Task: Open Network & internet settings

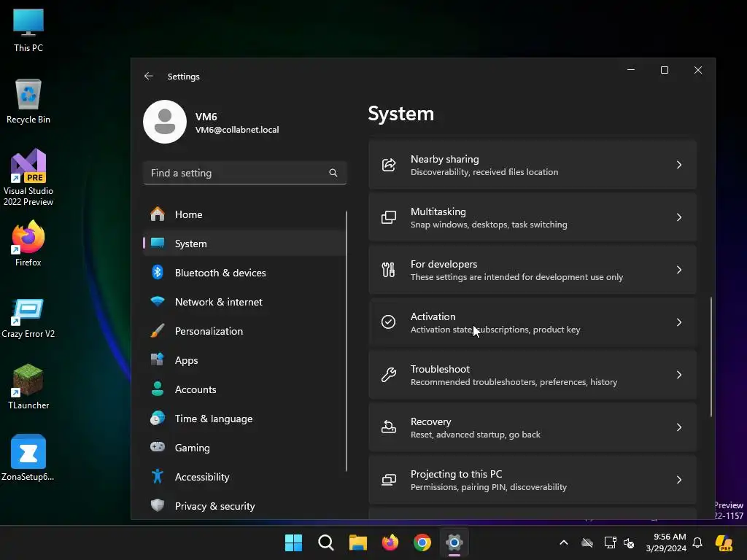Action: coord(244,302)
